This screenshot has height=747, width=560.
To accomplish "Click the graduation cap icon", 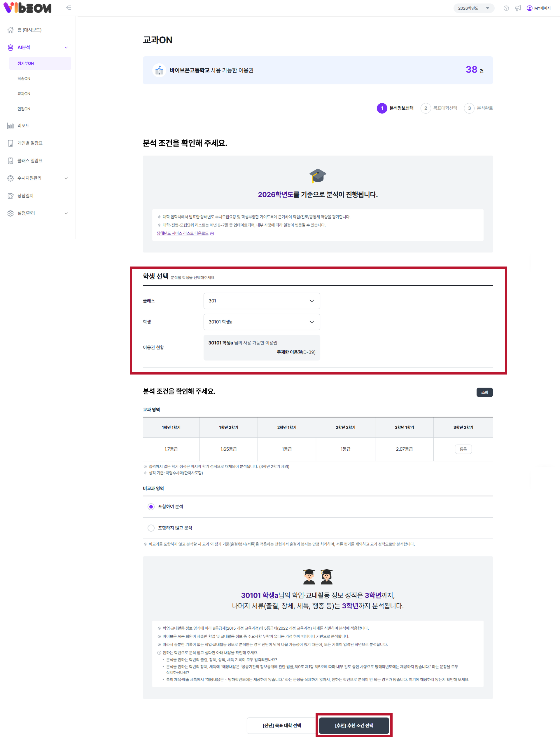I will (x=317, y=176).
